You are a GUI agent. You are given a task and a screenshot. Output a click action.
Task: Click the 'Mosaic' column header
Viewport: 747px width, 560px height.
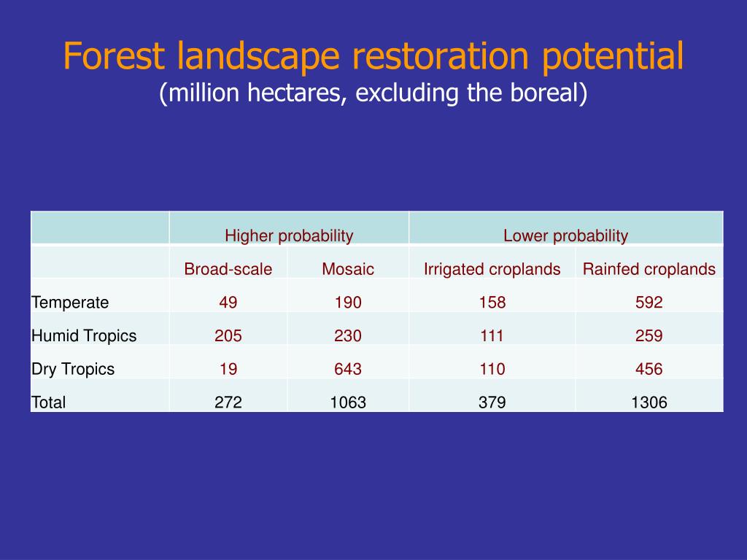[348, 269]
